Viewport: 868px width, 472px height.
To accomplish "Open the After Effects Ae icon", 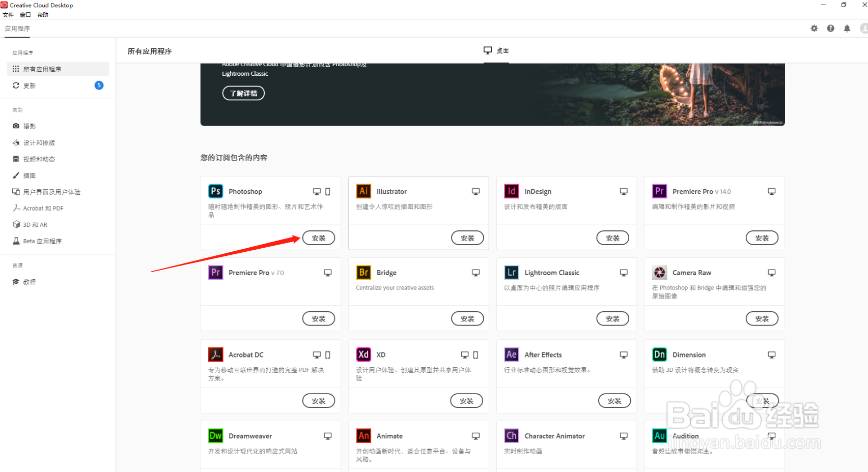I will click(x=512, y=355).
